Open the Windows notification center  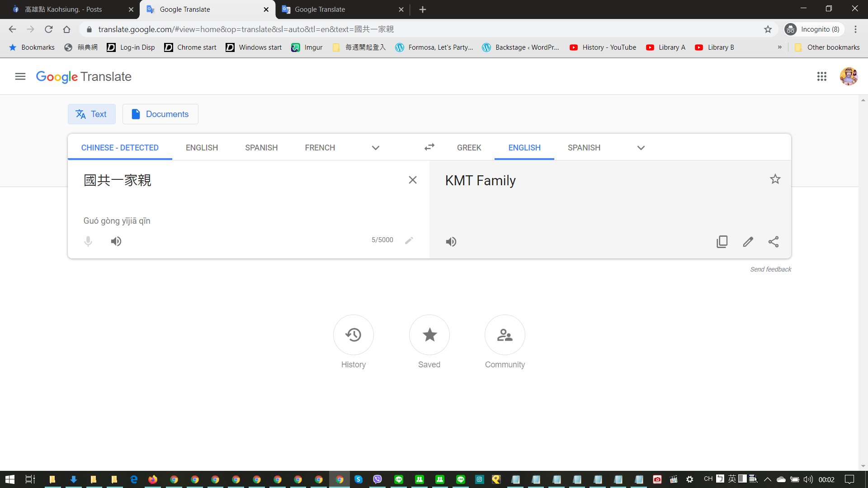tap(849, 479)
